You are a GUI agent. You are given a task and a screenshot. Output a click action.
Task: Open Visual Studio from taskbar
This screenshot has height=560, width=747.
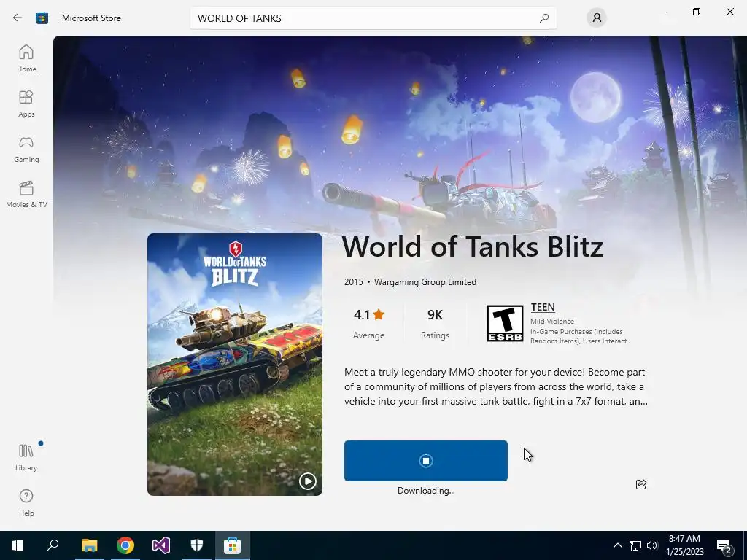161,545
